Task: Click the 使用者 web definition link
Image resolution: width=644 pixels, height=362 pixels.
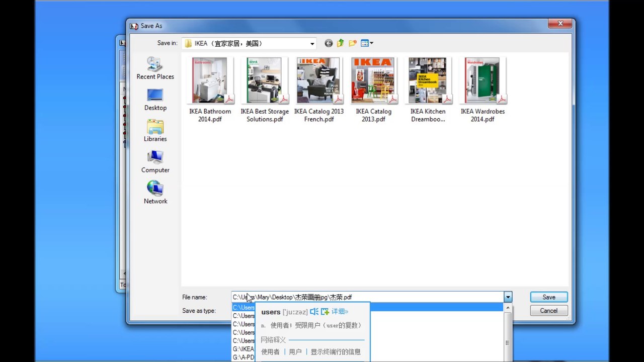Action: pos(270,352)
